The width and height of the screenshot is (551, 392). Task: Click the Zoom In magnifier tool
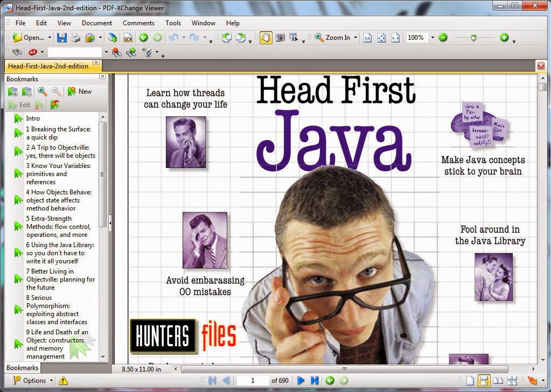pos(332,38)
